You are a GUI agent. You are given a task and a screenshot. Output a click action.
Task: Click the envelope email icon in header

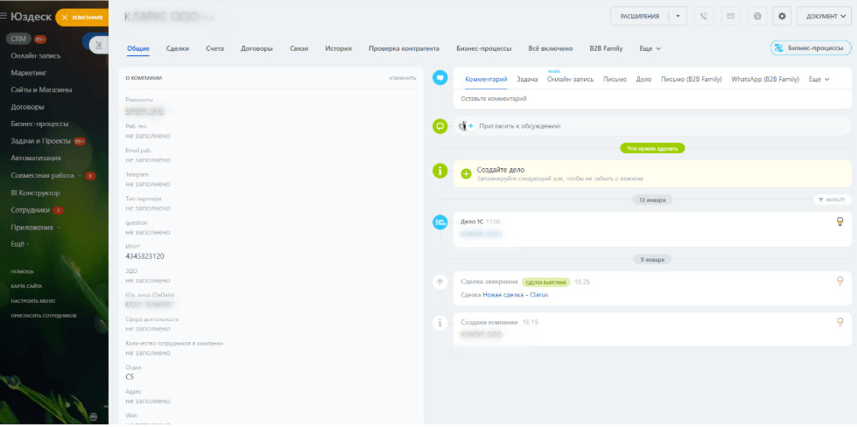pos(730,16)
